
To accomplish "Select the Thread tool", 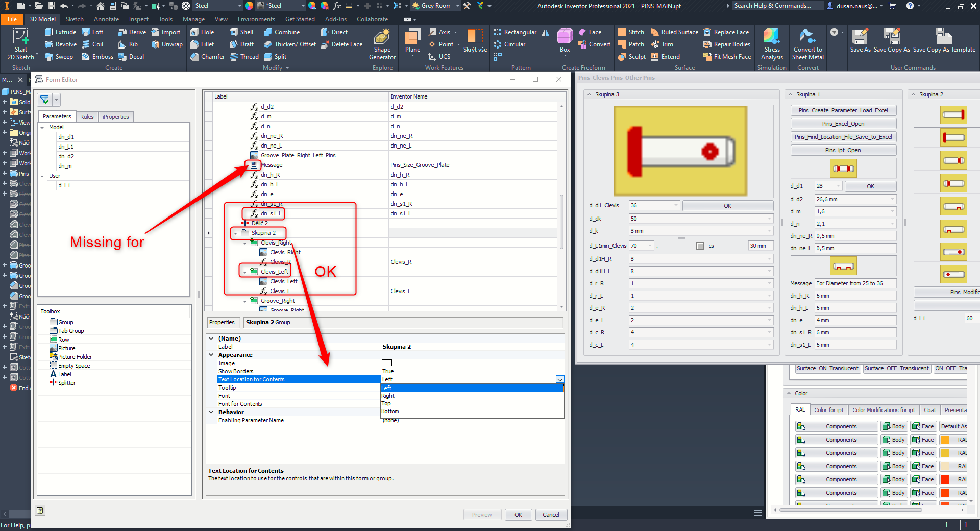I will [244, 56].
